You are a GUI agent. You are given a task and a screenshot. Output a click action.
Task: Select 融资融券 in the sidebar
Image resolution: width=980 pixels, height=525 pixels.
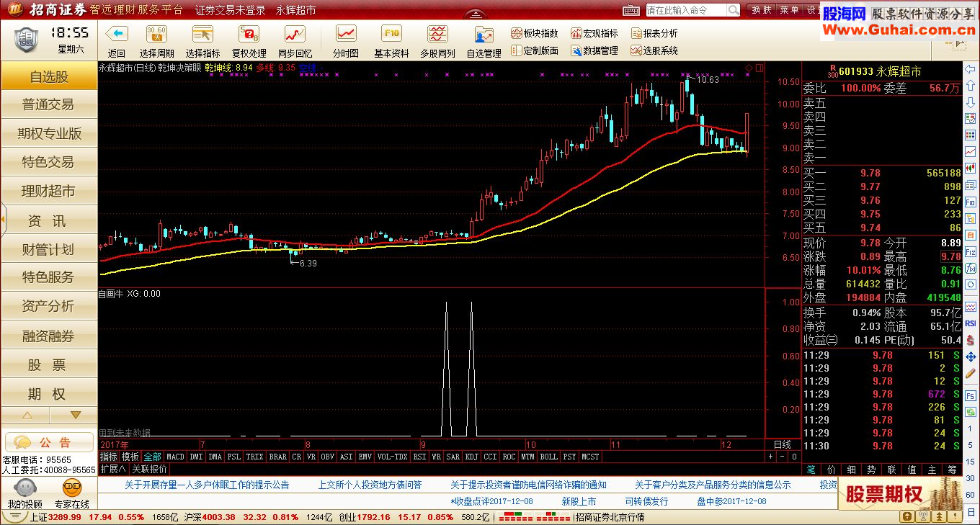[x=48, y=336]
